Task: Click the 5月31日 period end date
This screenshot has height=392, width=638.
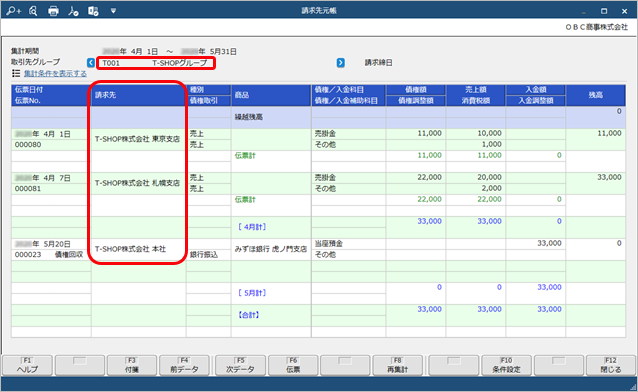Action: tap(223, 52)
